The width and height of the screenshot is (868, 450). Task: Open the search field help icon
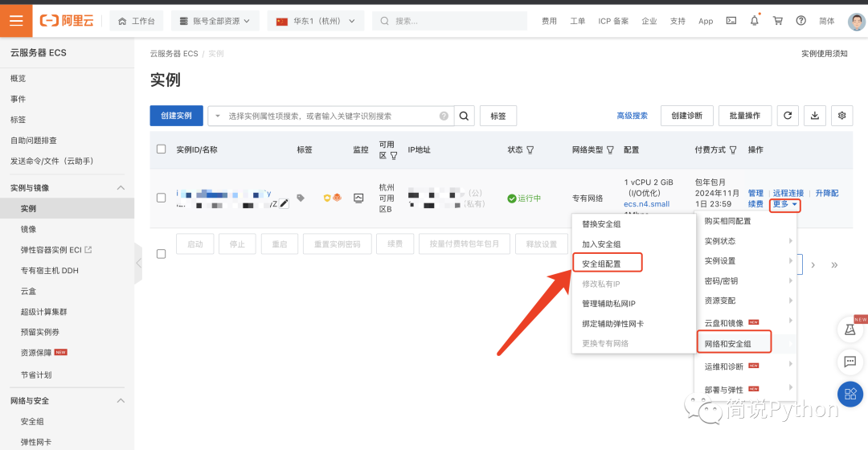pos(444,116)
